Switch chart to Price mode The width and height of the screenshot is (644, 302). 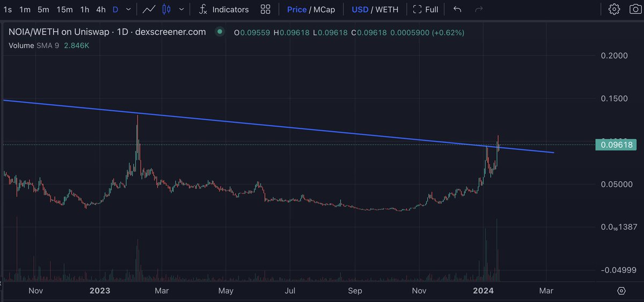click(x=297, y=9)
